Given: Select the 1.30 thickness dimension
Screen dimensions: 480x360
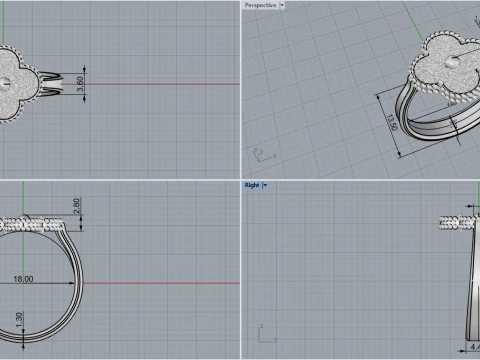Looking at the screenshot, I should [19, 320].
